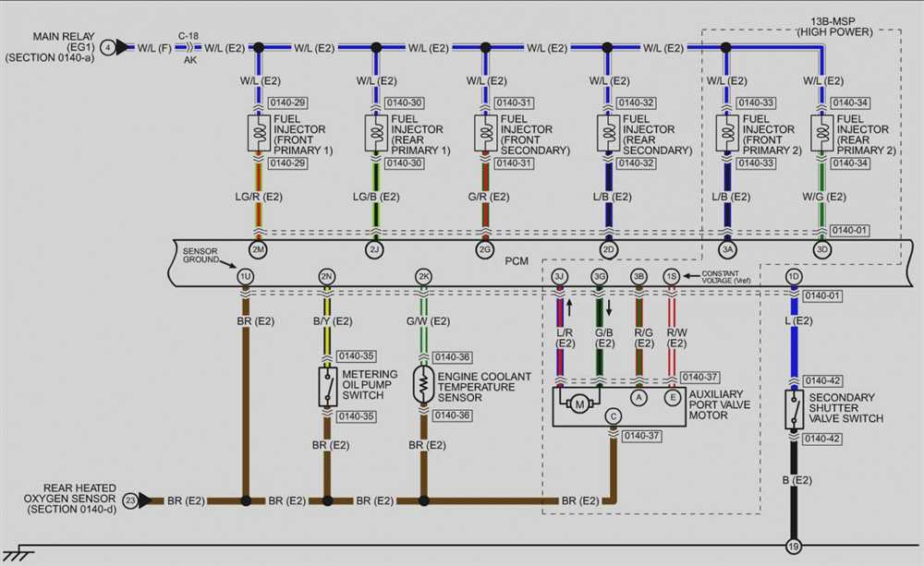Select the PCM module label
The width and height of the screenshot is (924, 566).
coord(517,261)
